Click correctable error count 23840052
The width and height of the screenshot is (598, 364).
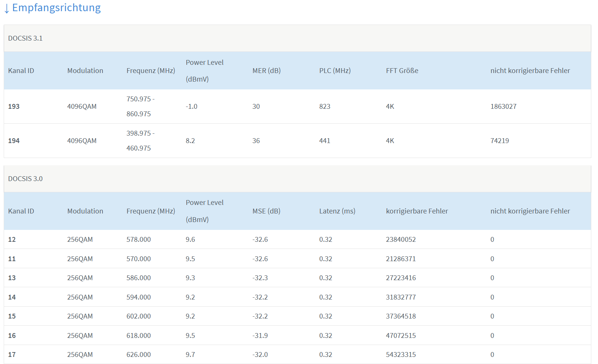(x=401, y=240)
